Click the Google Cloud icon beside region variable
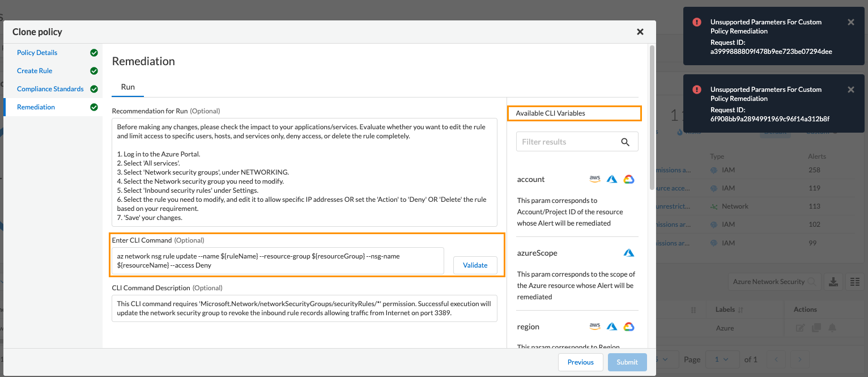This screenshot has height=377, width=868. [628, 327]
